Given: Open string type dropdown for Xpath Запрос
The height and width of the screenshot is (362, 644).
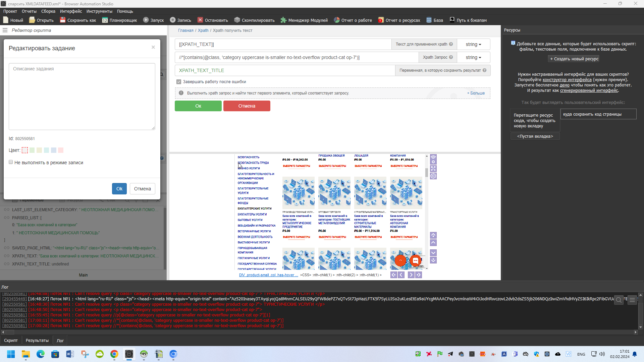Looking at the screenshot, I should [x=473, y=57].
